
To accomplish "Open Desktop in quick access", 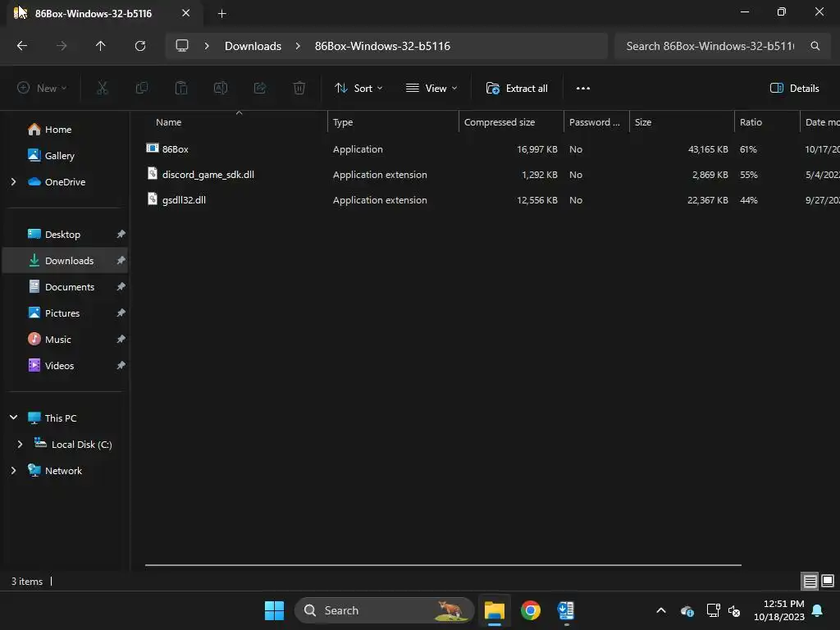I will tap(66, 234).
